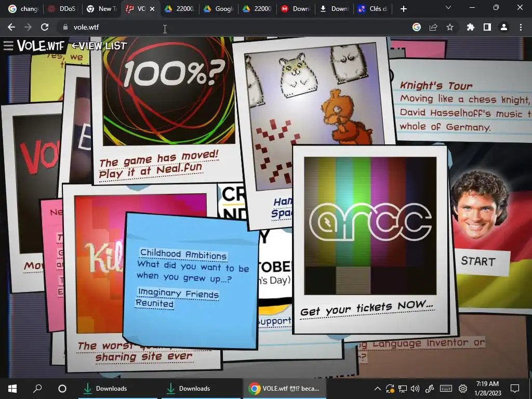Open the Kill pixel-art card thumbnail

click(x=100, y=264)
